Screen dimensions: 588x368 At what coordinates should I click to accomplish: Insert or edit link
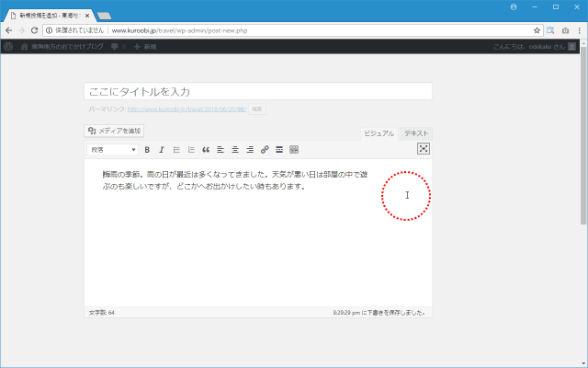[265, 149]
